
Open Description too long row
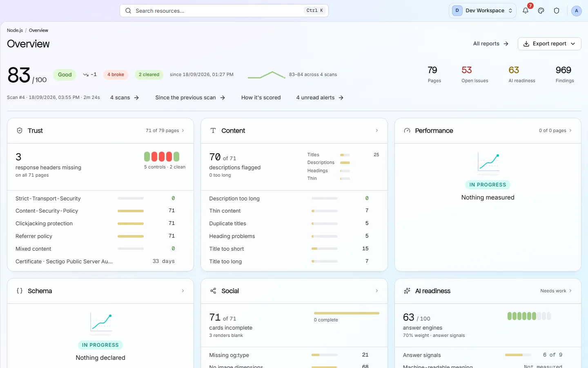[x=294, y=198]
